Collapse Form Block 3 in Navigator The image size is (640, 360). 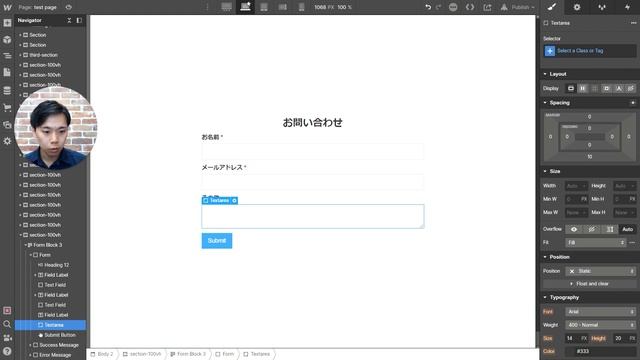click(25, 245)
